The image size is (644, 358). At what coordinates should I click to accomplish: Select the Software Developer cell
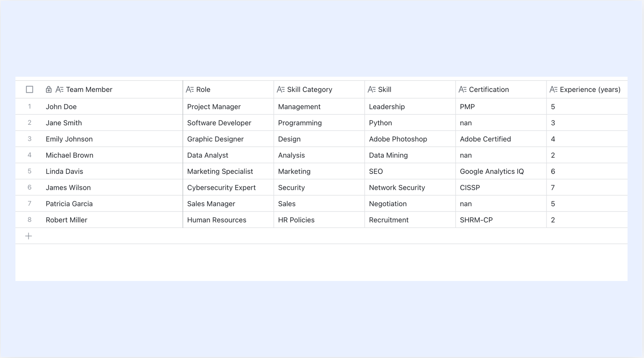(228, 123)
